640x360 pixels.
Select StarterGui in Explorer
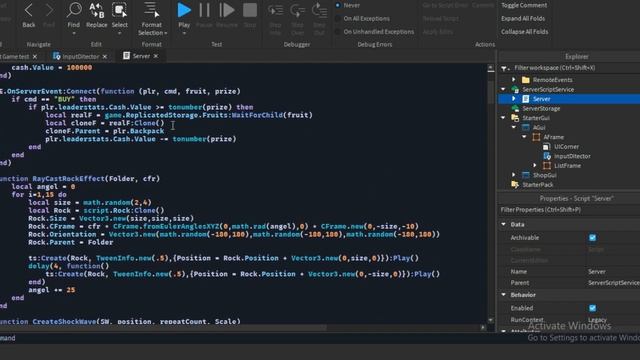click(536, 118)
